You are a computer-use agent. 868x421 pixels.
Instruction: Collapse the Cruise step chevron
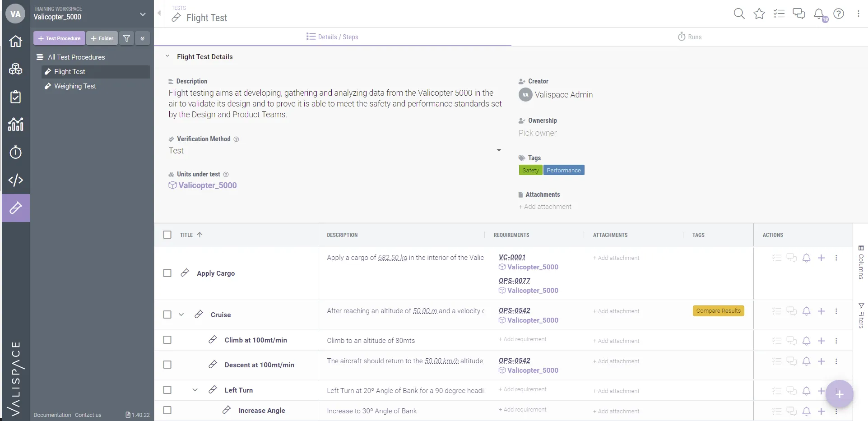[x=181, y=315]
